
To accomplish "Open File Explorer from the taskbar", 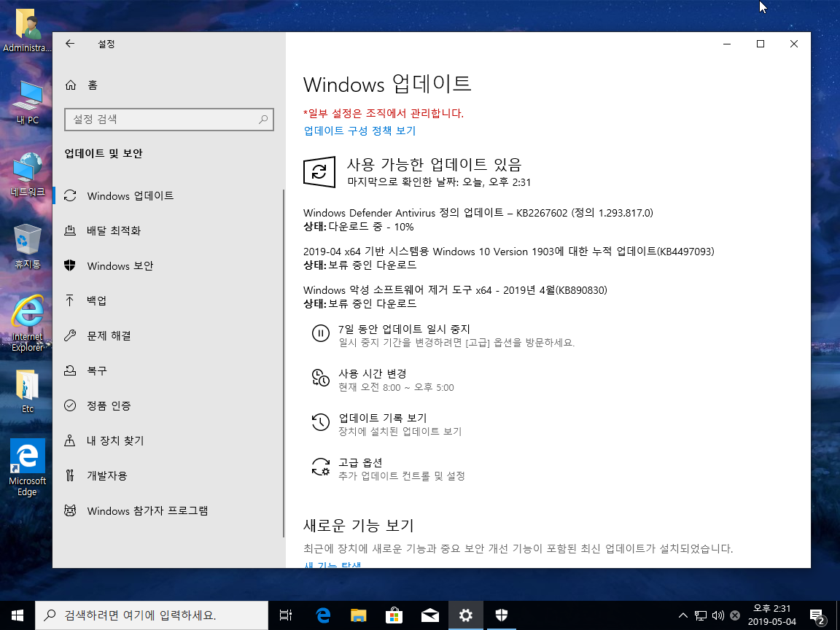I will point(359,615).
